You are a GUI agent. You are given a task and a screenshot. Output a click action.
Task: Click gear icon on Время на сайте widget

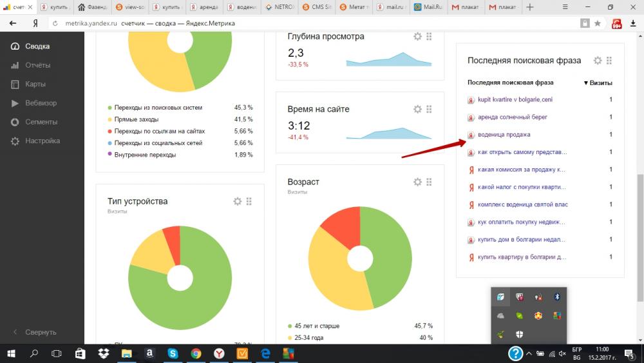click(x=417, y=109)
